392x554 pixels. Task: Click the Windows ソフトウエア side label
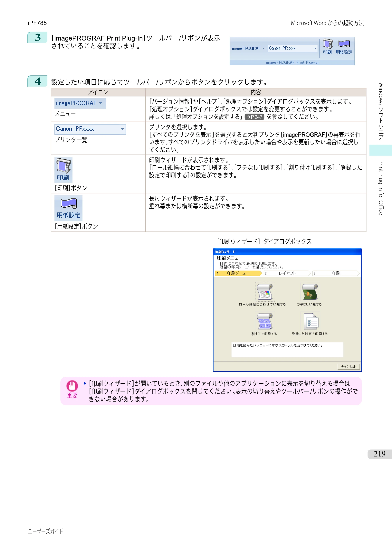(381, 111)
